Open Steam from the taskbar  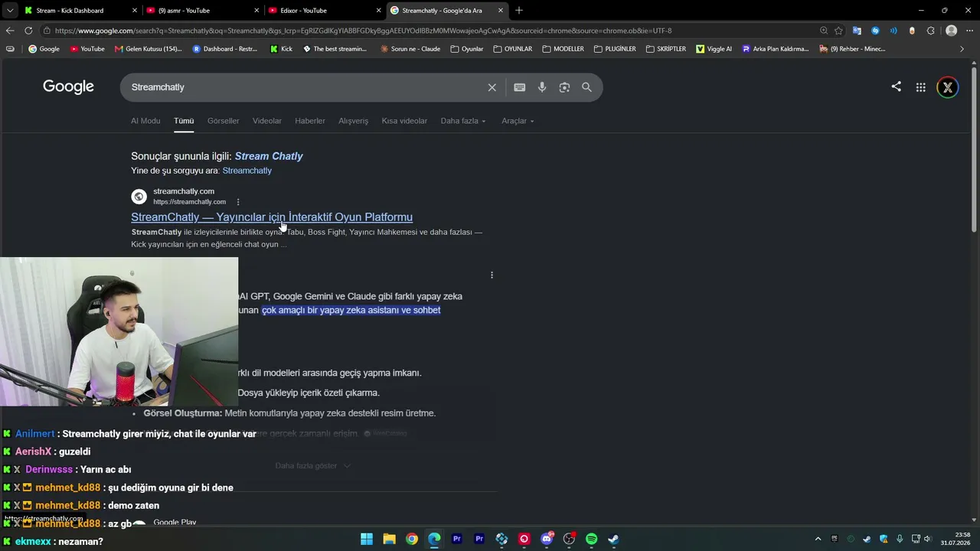click(613, 539)
